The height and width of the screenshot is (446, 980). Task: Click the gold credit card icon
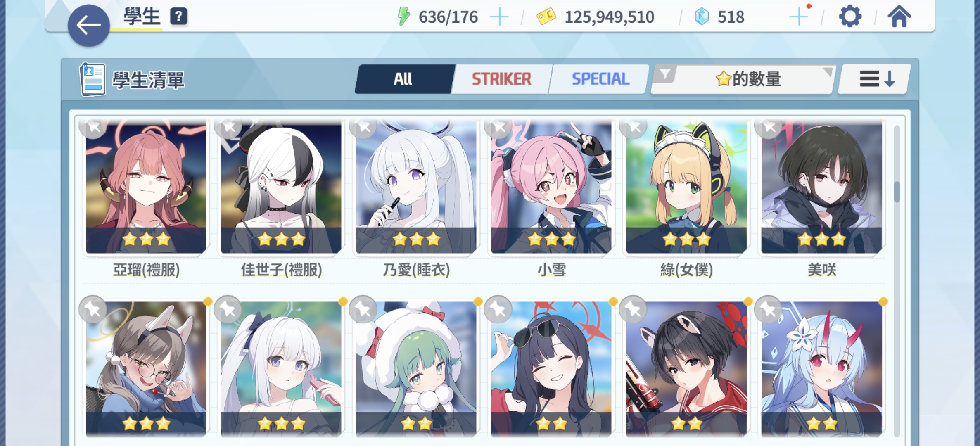546,17
